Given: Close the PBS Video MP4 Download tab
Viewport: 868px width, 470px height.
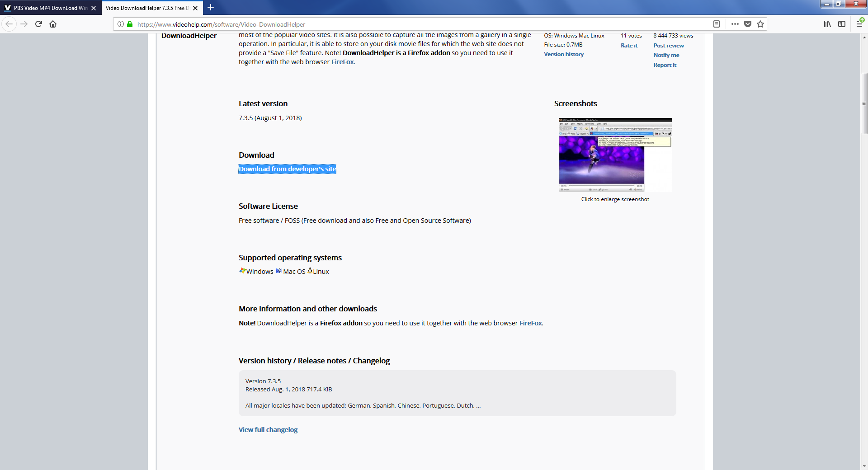Looking at the screenshot, I should coord(94,8).
